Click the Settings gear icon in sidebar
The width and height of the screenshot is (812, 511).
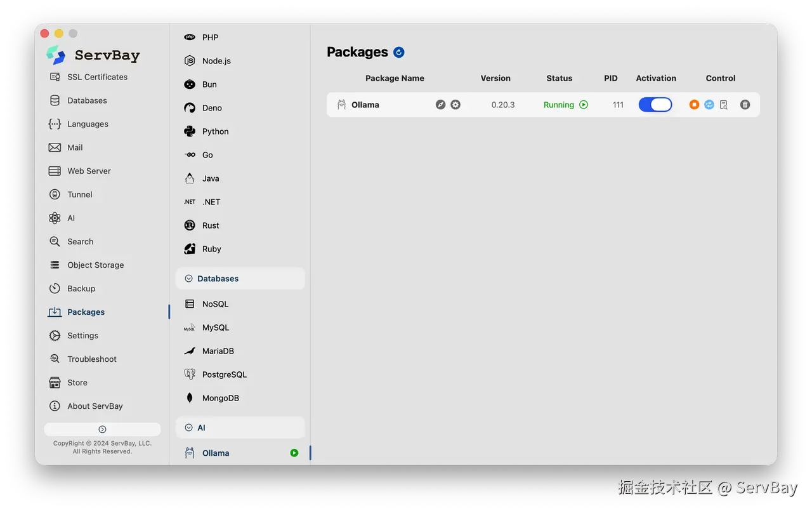pyautogui.click(x=55, y=335)
